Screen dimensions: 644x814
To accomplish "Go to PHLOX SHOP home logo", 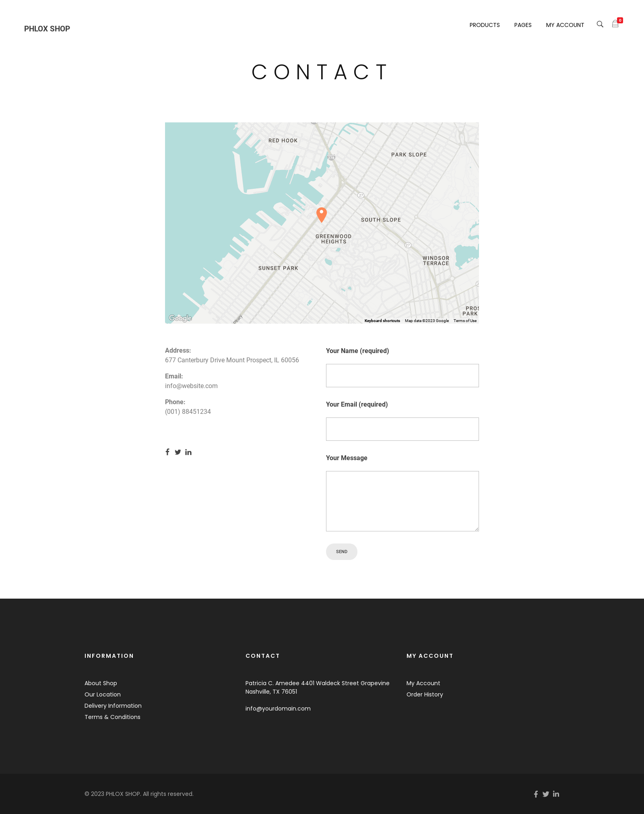I will coord(47,29).
